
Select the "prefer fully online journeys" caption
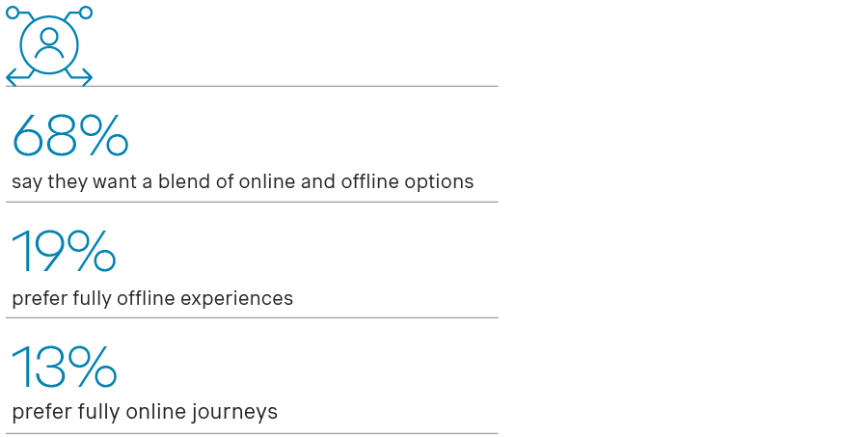[145, 412]
